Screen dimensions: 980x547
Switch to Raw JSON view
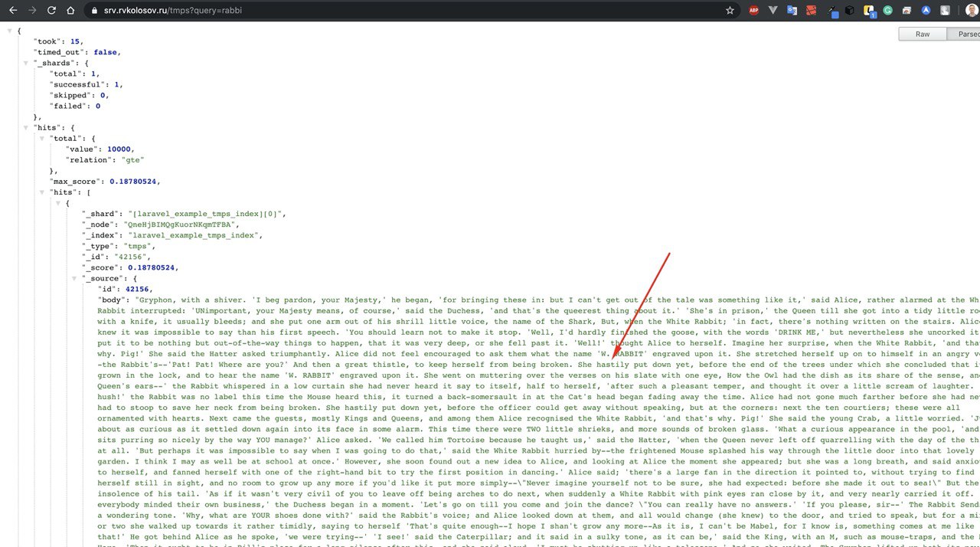923,34
